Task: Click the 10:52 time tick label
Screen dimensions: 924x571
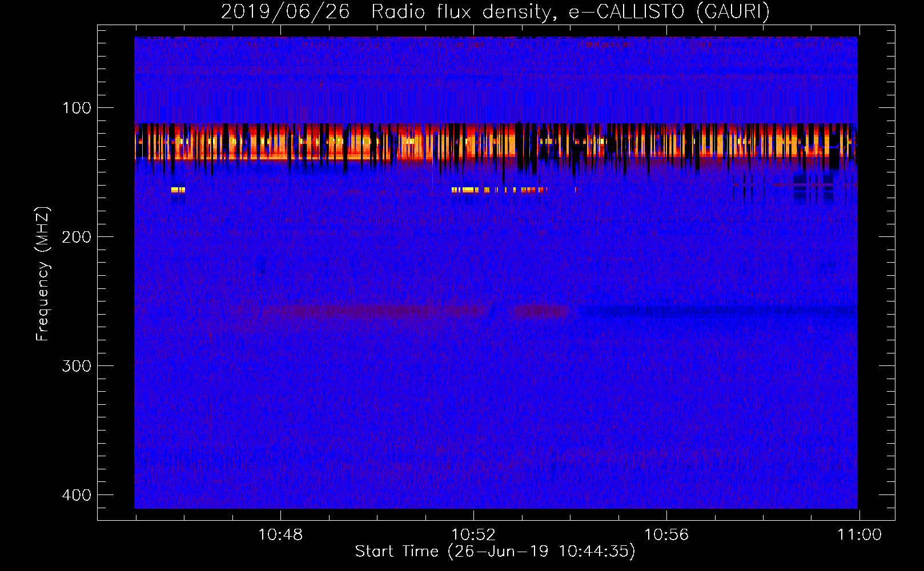Action: [x=473, y=535]
